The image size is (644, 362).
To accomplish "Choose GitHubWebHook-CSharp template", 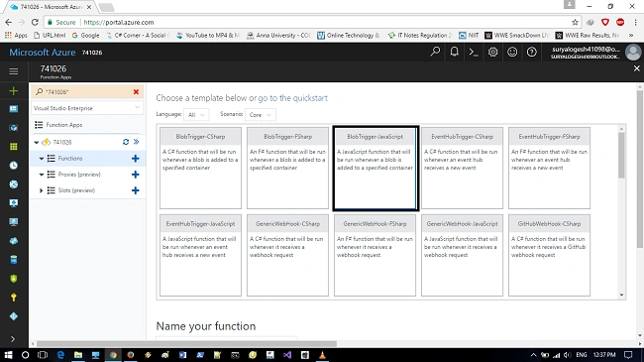I will coord(549,255).
